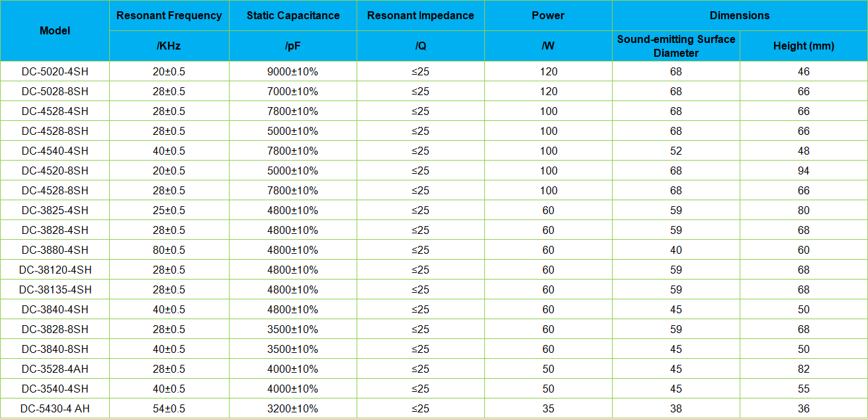Click the Static Capacitance column header
Viewport: 868px width, 419px height.
click(x=292, y=16)
